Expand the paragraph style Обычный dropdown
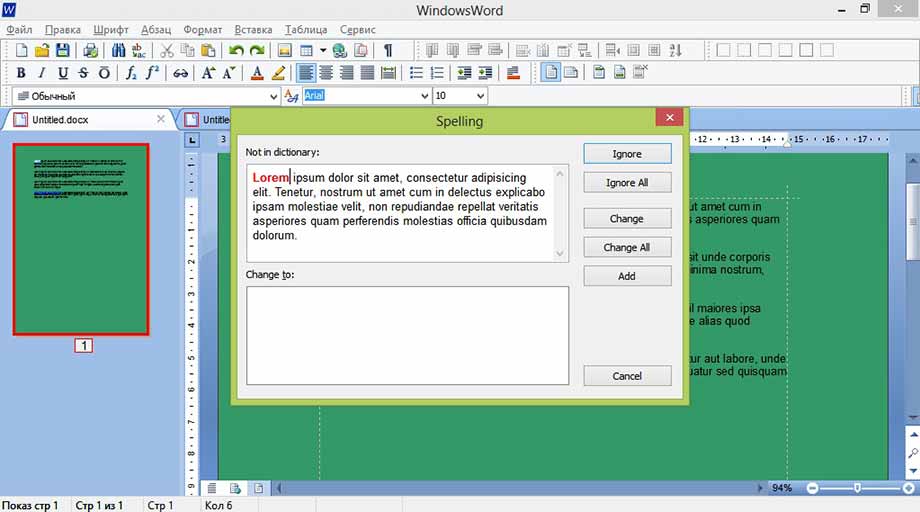The image size is (920, 512). (273, 96)
